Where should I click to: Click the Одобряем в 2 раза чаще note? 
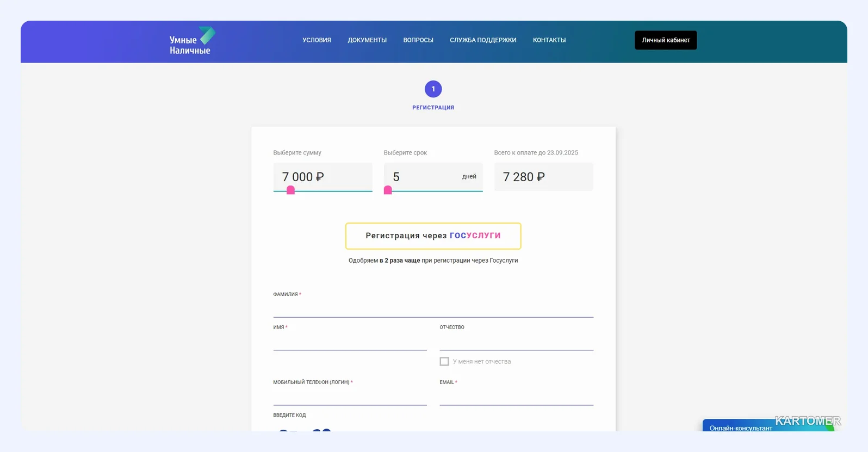point(433,261)
